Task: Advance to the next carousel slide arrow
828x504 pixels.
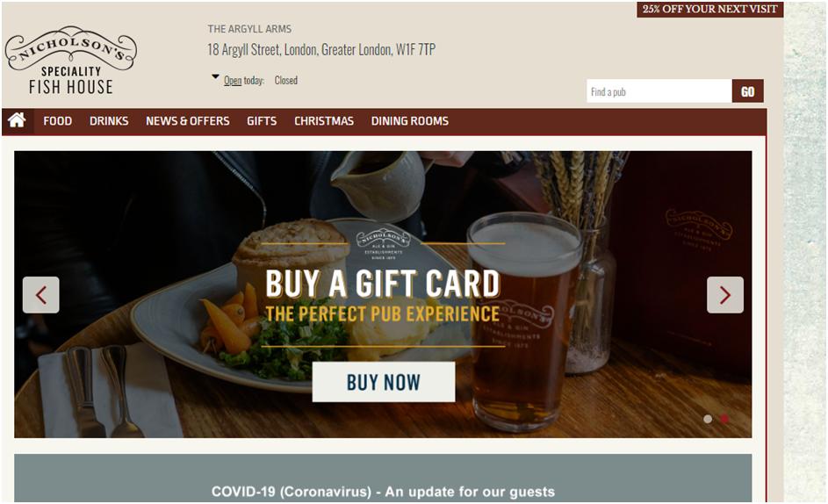Action: click(x=725, y=295)
